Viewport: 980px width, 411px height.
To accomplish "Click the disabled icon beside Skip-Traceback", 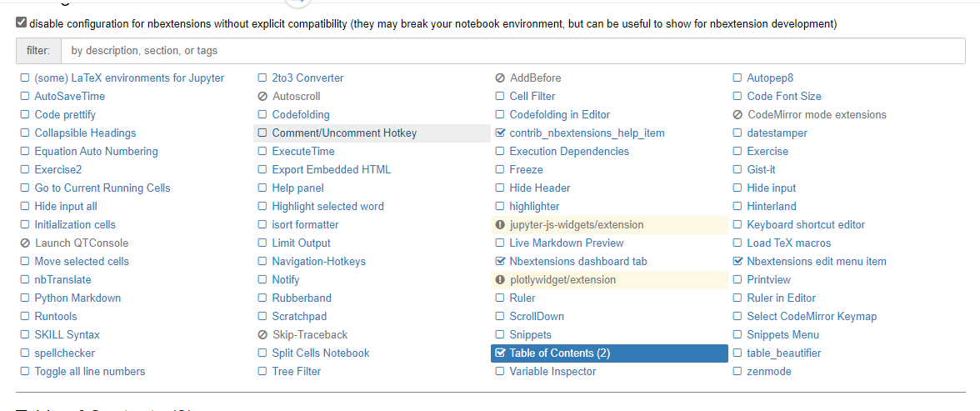I will 262,334.
